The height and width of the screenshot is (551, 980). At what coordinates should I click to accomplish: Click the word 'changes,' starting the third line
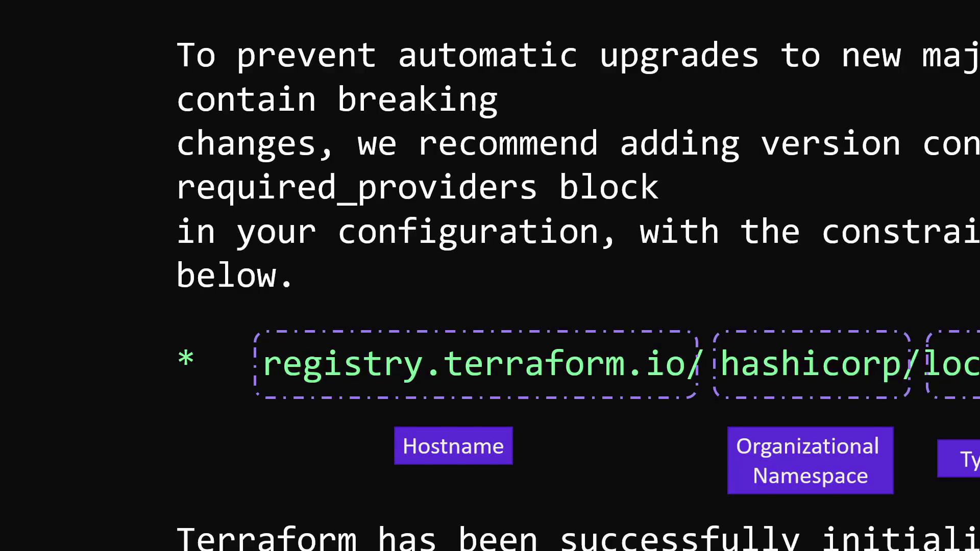(255, 144)
